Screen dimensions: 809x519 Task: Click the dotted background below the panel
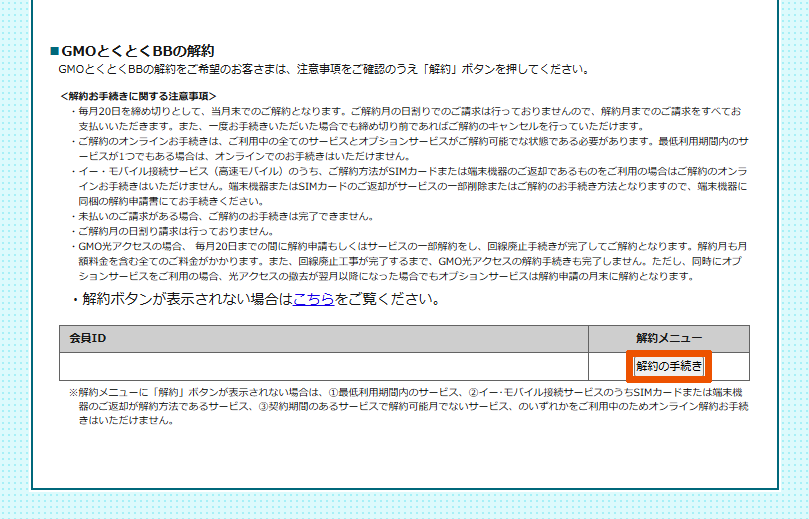(400, 505)
